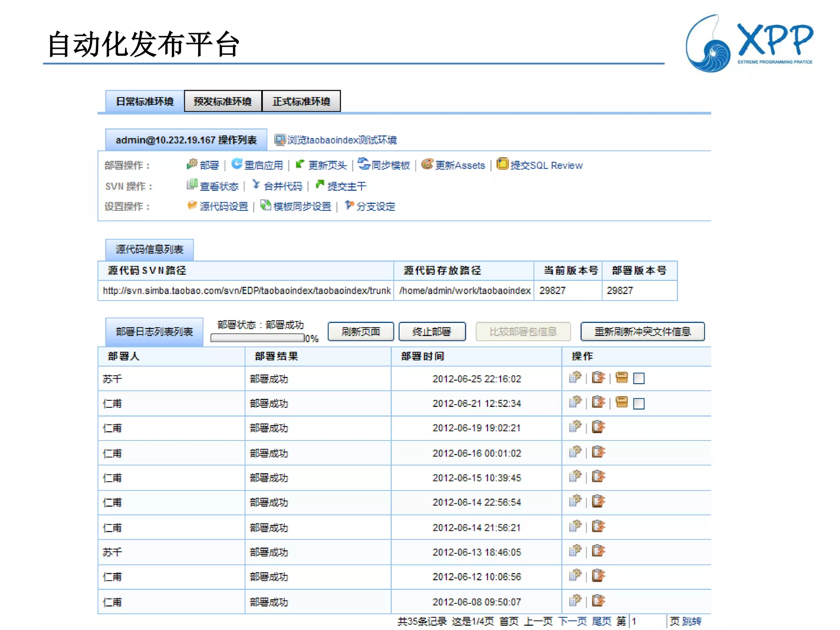The width and height of the screenshot is (840, 630).
Task: Open log icon for 2012-06-25 22:16:02 row
Action: [598, 377]
